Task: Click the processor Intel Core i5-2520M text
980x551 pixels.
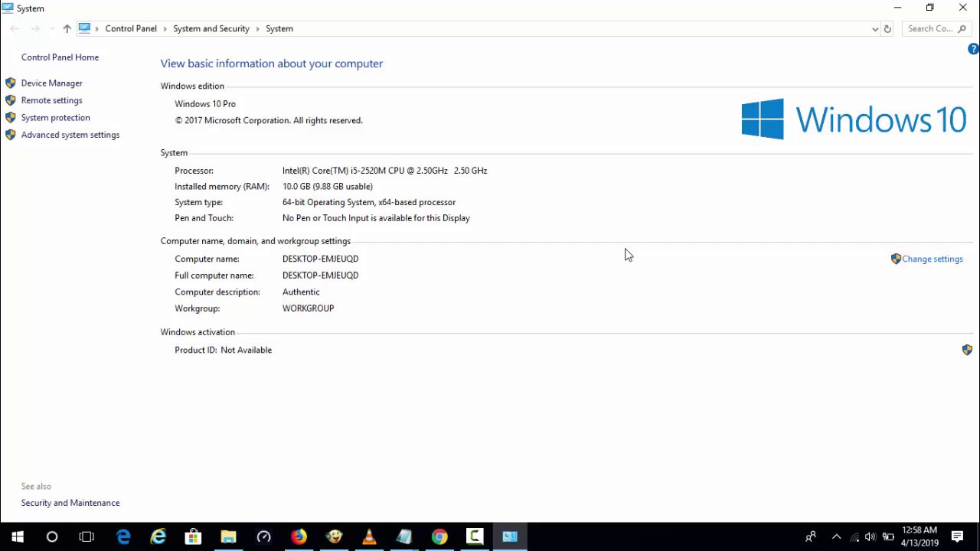Action: pos(384,171)
